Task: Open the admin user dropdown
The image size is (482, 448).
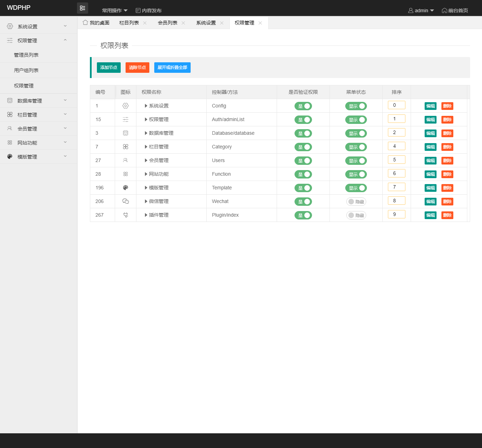Action: pos(421,10)
